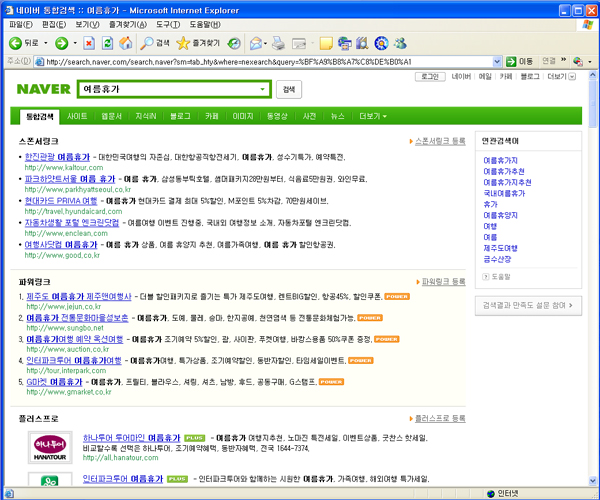The image size is (600, 500).
Task: Click the IE Back arrow button
Action: click(x=15, y=43)
